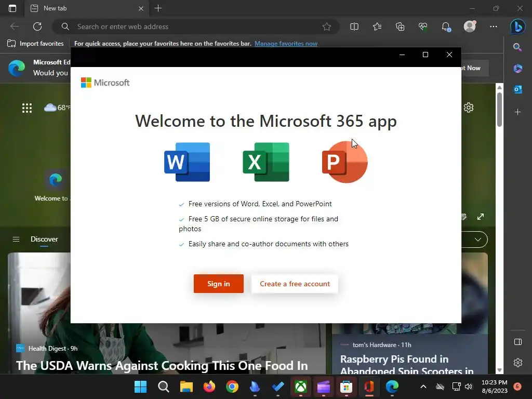The width and height of the screenshot is (532, 399).
Task: Click the Microsoft logo in the dialog
Action: tap(105, 83)
